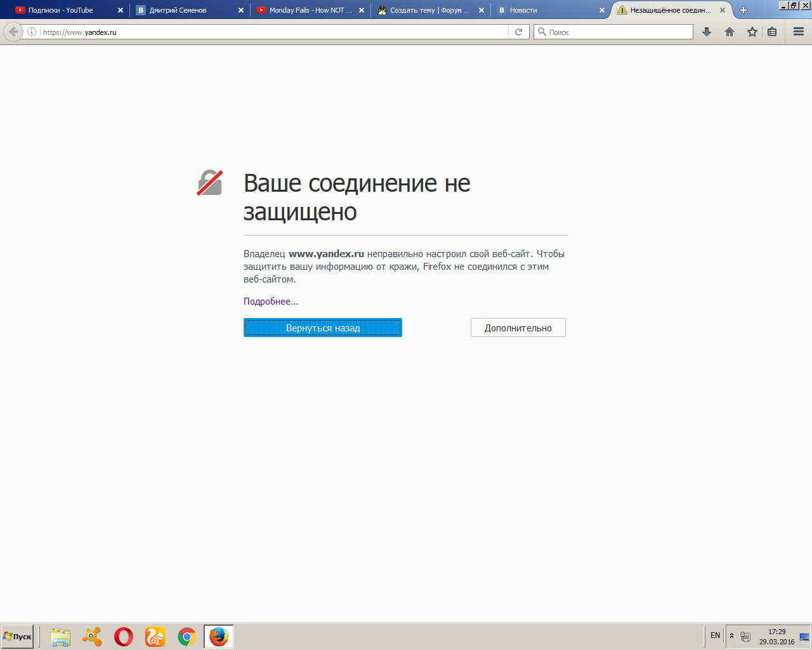Switch to the Monday Fails tab
Viewport: 812px width, 650px height.
coord(310,10)
